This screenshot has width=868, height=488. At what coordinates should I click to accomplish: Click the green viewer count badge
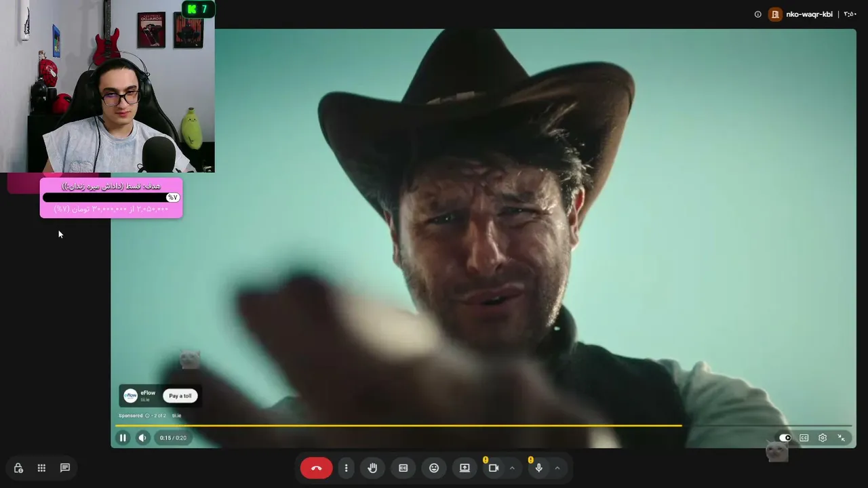point(198,9)
